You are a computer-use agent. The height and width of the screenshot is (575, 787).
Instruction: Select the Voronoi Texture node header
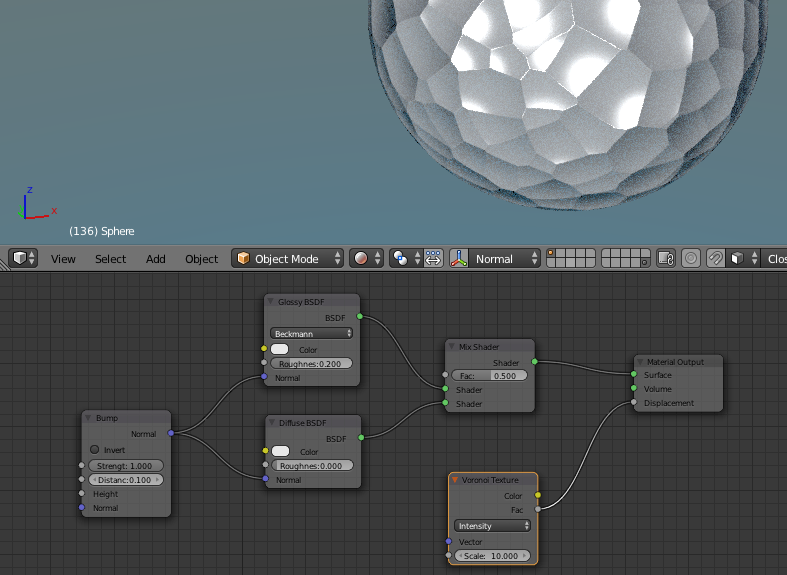[493, 480]
